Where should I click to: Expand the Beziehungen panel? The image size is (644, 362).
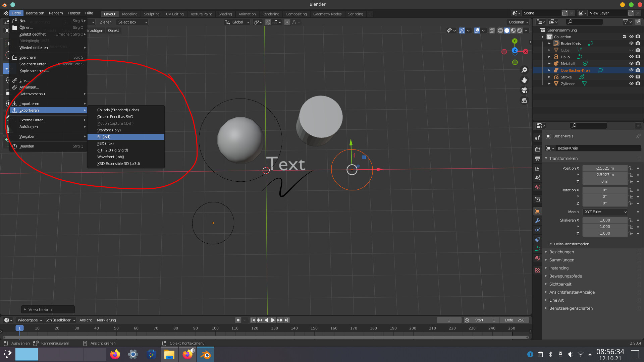(x=561, y=252)
